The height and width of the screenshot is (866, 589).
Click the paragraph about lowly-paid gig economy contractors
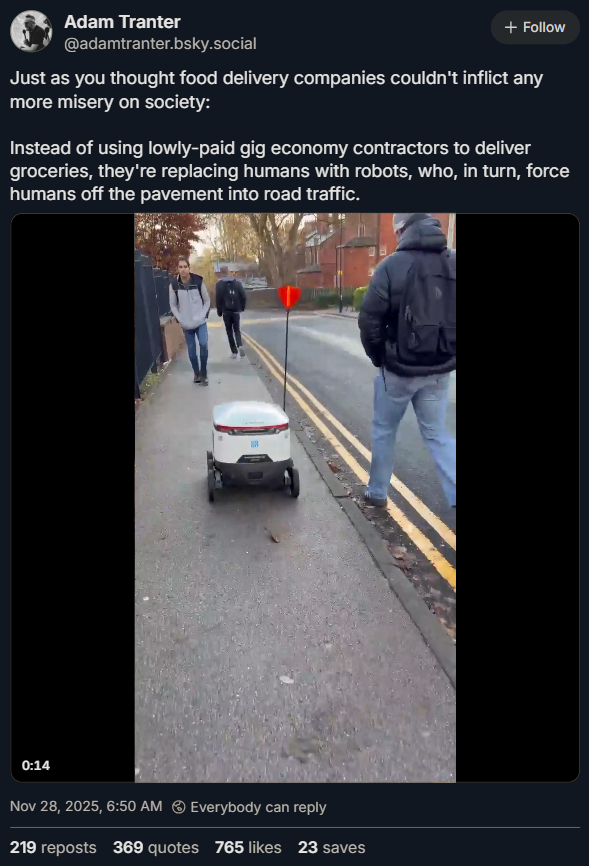290,171
